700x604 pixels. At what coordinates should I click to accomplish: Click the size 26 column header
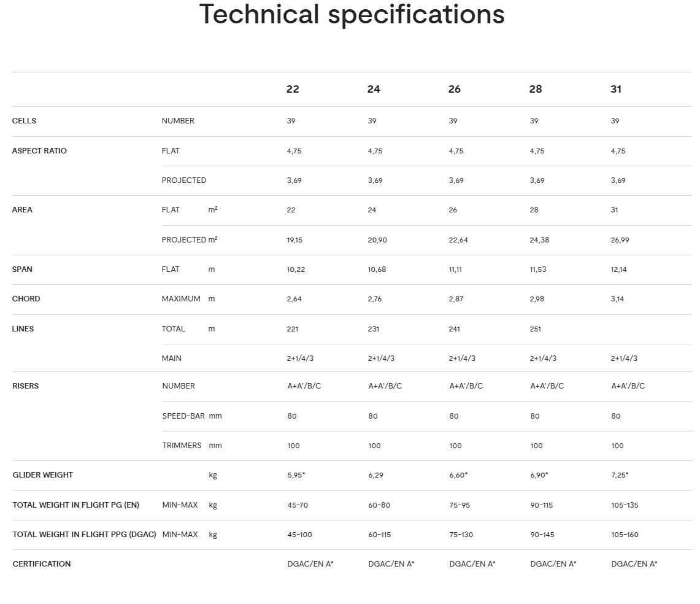[x=455, y=89]
